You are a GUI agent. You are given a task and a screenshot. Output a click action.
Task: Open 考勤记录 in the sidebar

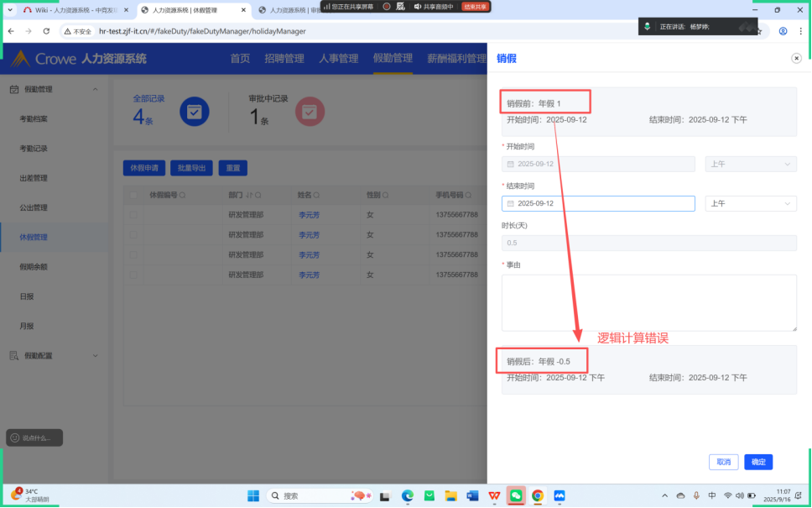click(34, 149)
